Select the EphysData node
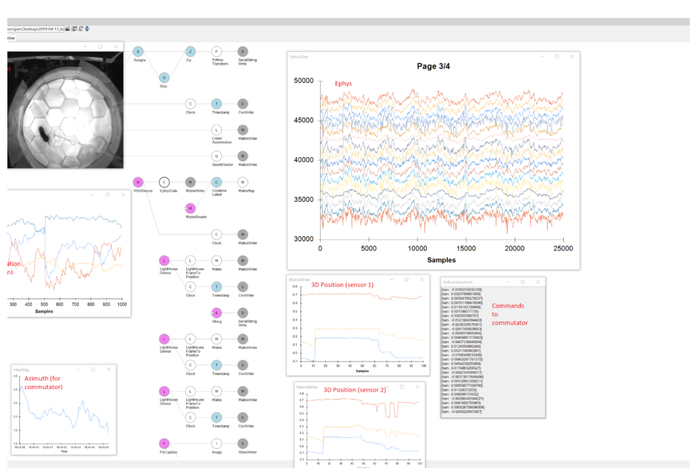This screenshot has width=700, height=473. (x=164, y=182)
